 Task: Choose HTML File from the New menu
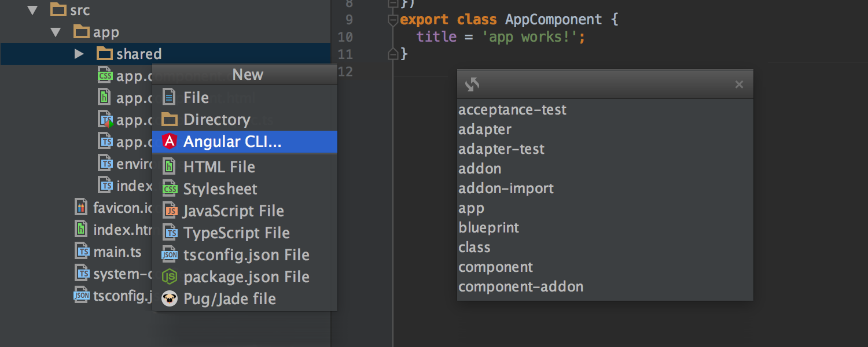click(x=245, y=167)
